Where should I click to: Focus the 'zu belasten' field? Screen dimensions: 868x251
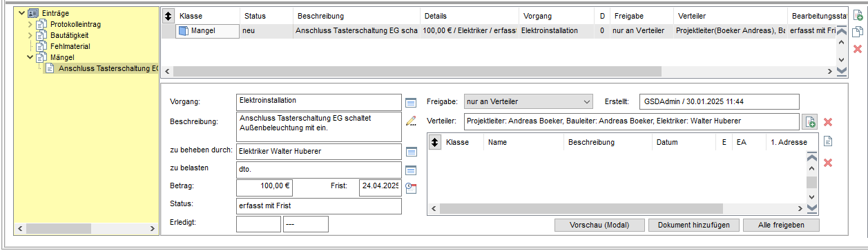[x=318, y=170]
